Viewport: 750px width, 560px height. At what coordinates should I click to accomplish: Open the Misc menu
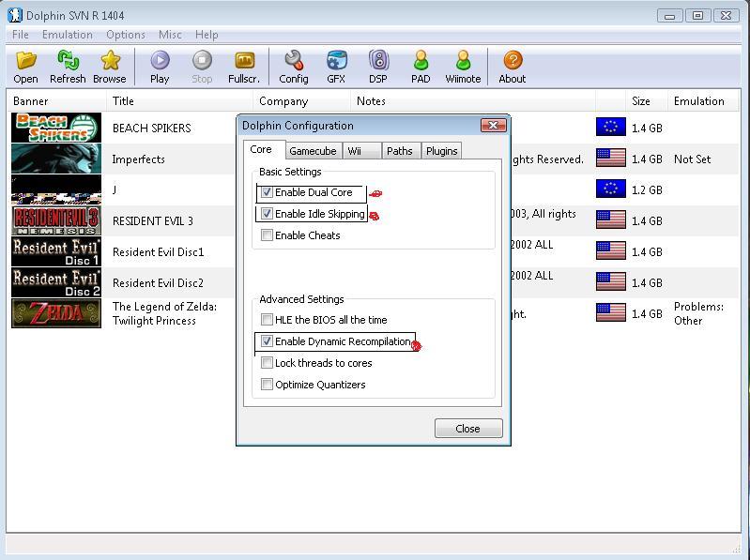coord(170,35)
